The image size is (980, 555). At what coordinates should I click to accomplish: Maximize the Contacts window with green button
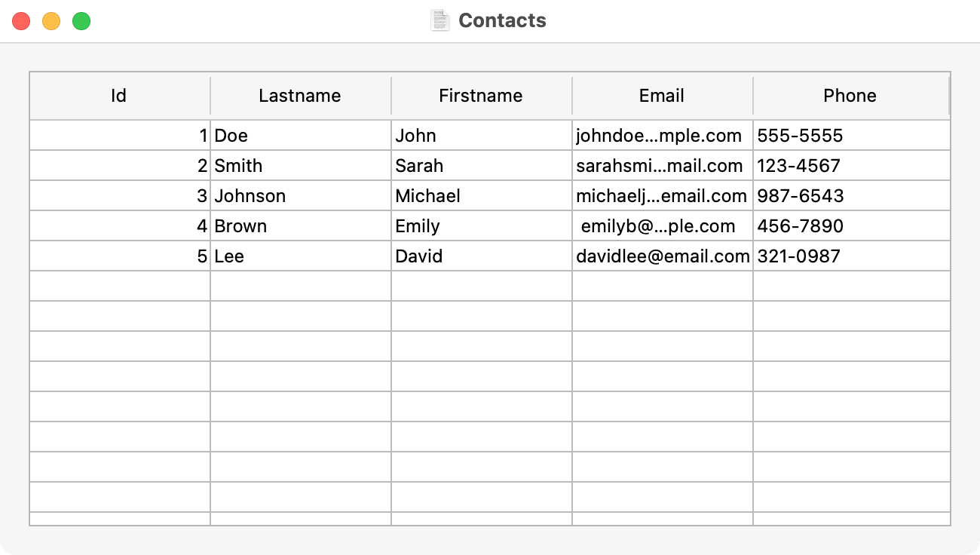coord(81,21)
